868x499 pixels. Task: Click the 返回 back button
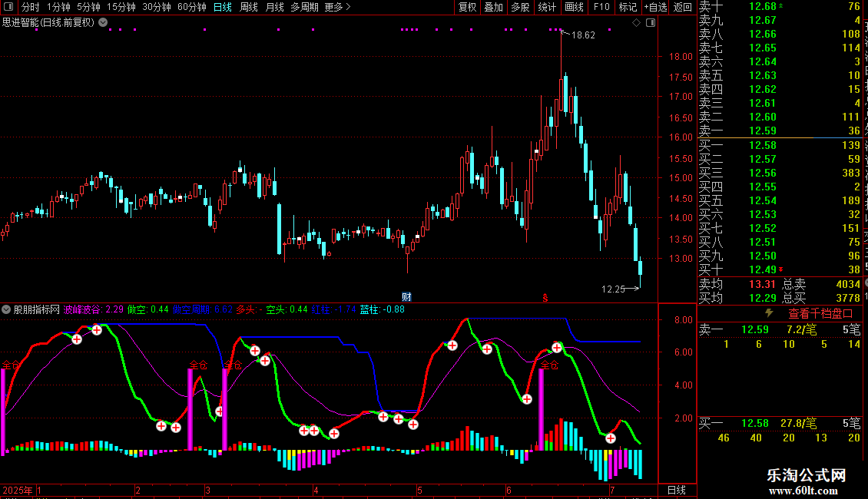[683, 7]
